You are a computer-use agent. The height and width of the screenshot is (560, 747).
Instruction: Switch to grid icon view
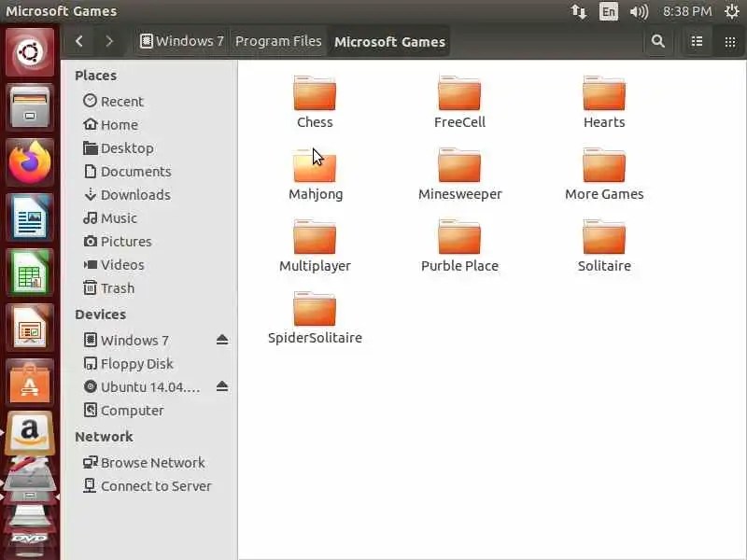pyautogui.click(x=730, y=41)
